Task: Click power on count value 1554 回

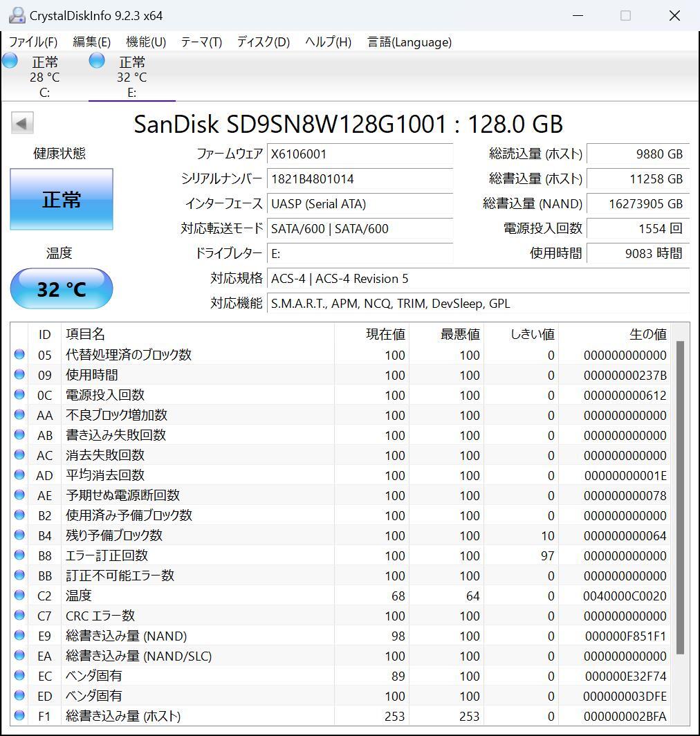Action: 638,228
